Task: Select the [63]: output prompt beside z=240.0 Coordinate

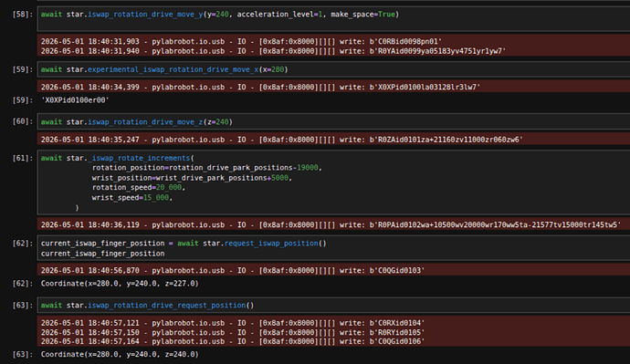Action: pyautogui.click(x=23, y=354)
